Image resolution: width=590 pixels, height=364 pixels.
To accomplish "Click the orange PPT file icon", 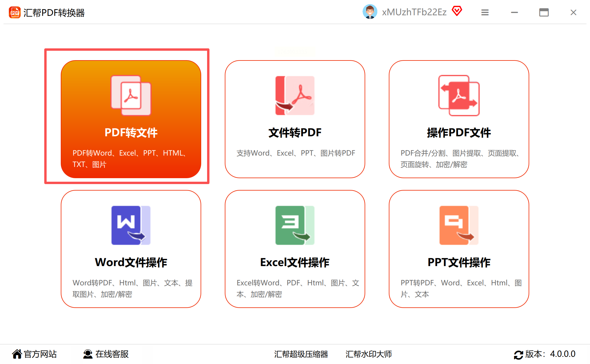I will pos(459,225).
